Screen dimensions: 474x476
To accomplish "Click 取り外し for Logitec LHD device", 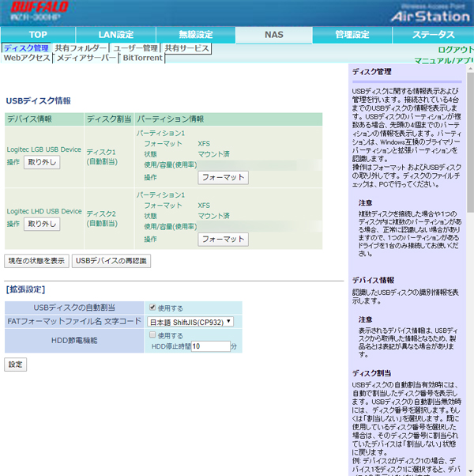I will [x=42, y=224].
